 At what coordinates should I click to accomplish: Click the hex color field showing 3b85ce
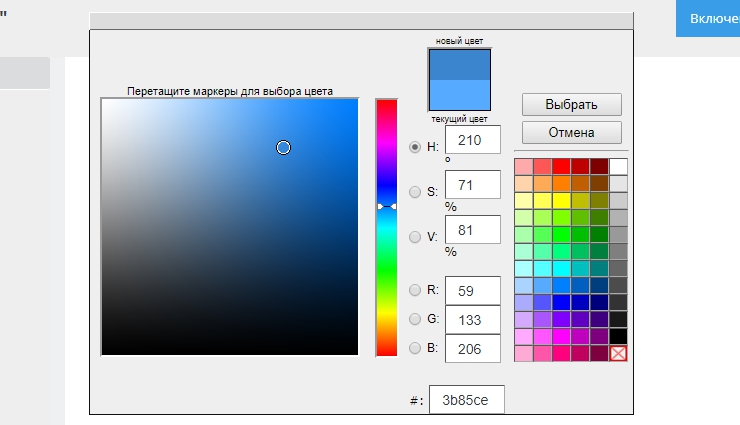point(466,400)
